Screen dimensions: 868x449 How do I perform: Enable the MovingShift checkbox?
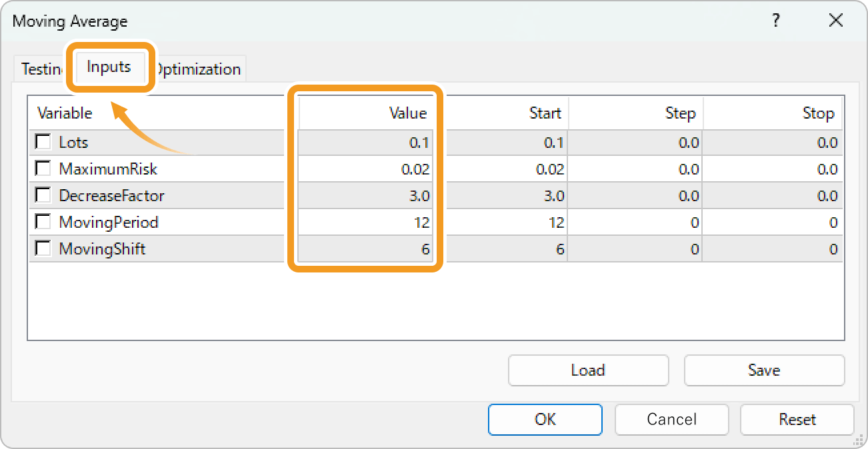click(x=43, y=248)
